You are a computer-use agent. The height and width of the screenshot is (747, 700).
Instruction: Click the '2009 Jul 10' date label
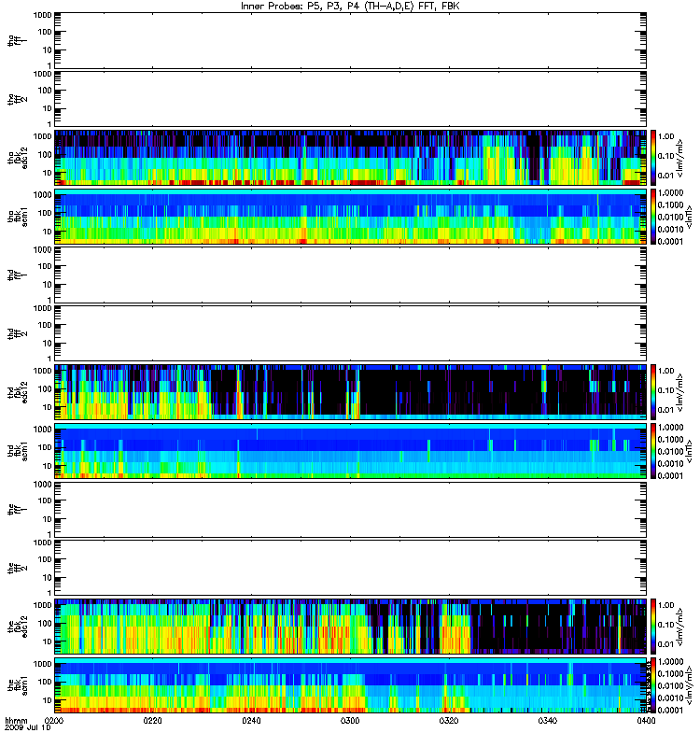28,727
